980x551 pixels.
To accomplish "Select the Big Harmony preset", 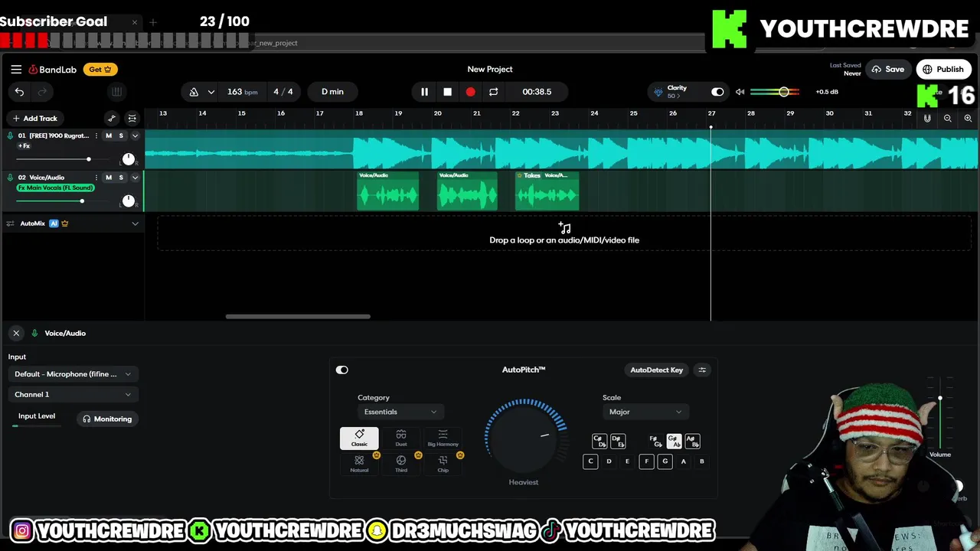I will pos(443,439).
